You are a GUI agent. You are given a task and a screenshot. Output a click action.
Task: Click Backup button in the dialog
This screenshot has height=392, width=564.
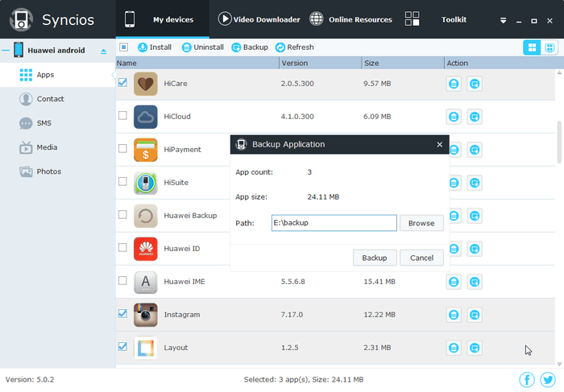tap(375, 258)
